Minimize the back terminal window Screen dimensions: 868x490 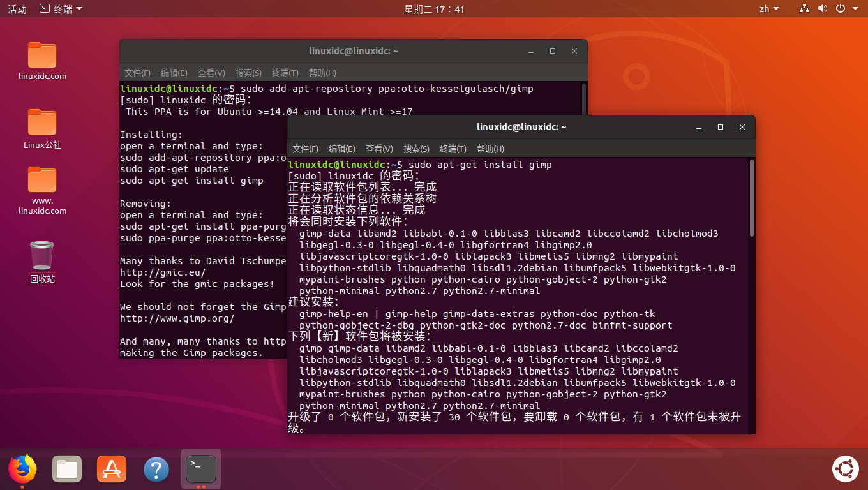click(531, 51)
